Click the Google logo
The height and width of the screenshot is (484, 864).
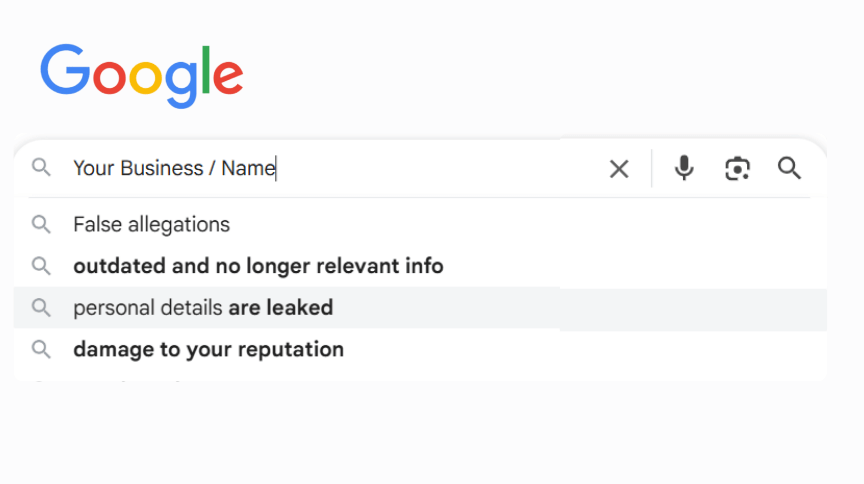pos(142,76)
